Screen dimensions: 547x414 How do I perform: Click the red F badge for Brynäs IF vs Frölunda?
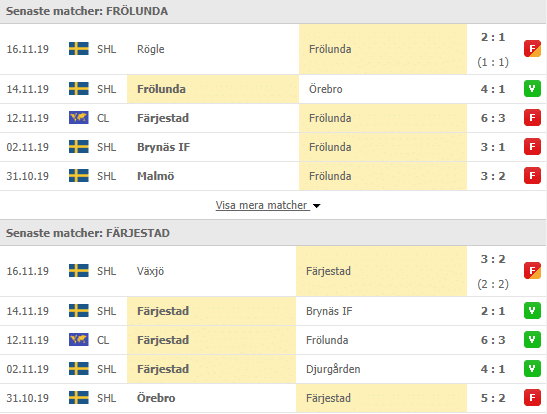pyautogui.click(x=532, y=147)
